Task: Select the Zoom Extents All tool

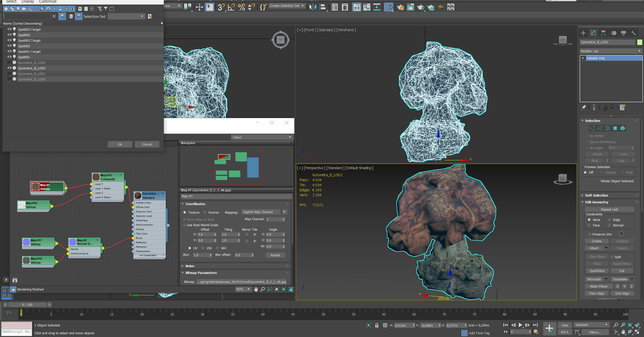Action: (637, 325)
